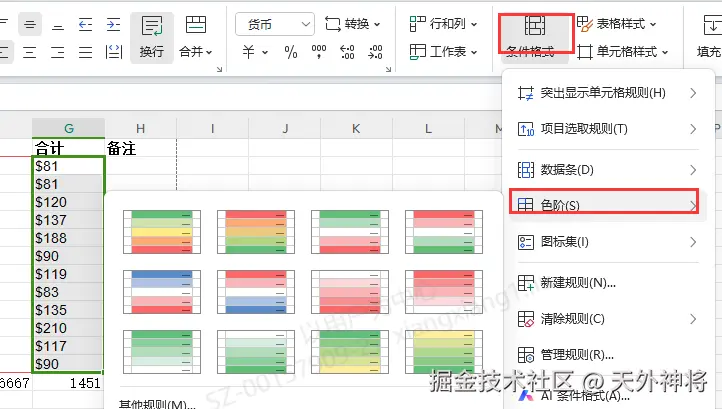This screenshot has height=409, width=722.
Task: Select column H header
Action: (140, 129)
